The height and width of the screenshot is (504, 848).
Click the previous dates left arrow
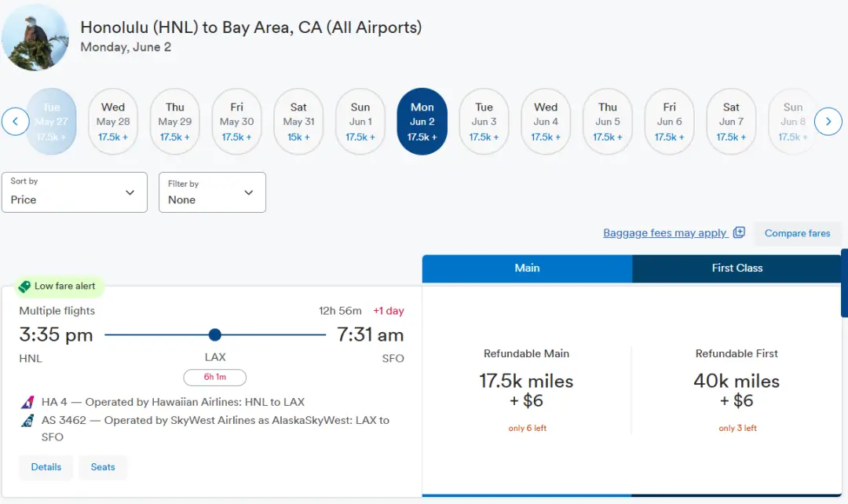[15, 122]
